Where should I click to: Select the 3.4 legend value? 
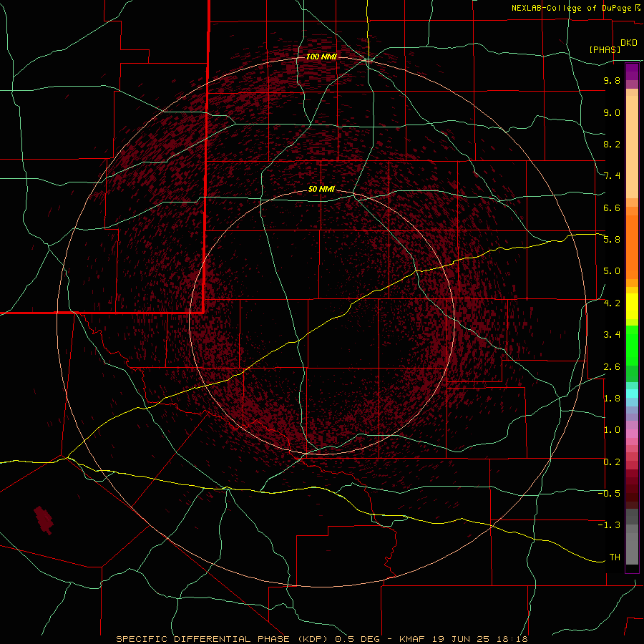[612, 335]
